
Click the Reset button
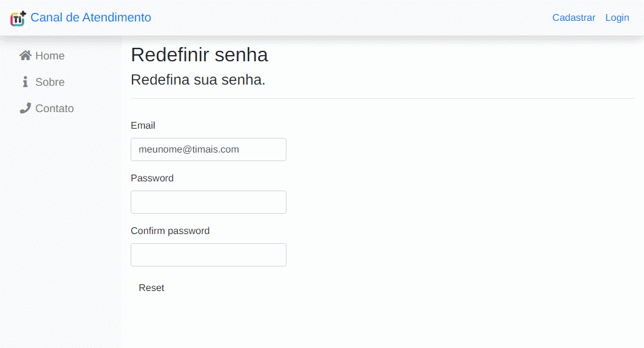pos(151,288)
